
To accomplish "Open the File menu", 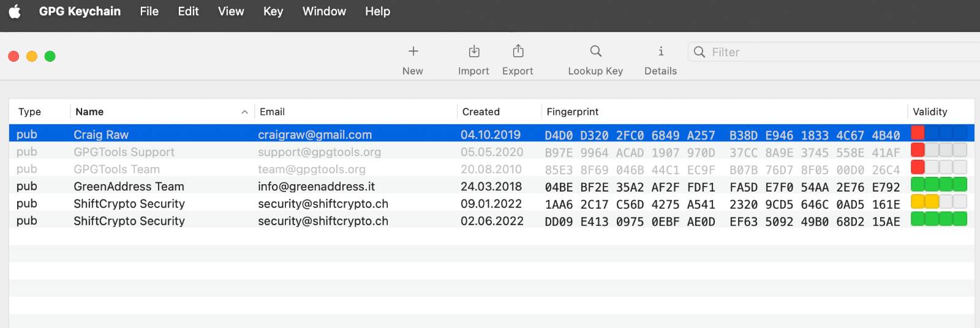I will click(149, 12).
